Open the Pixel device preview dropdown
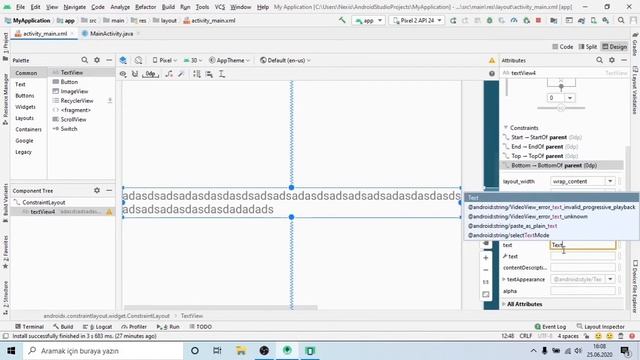Viewport: 640px width, 360px height. tap(164, 60)
